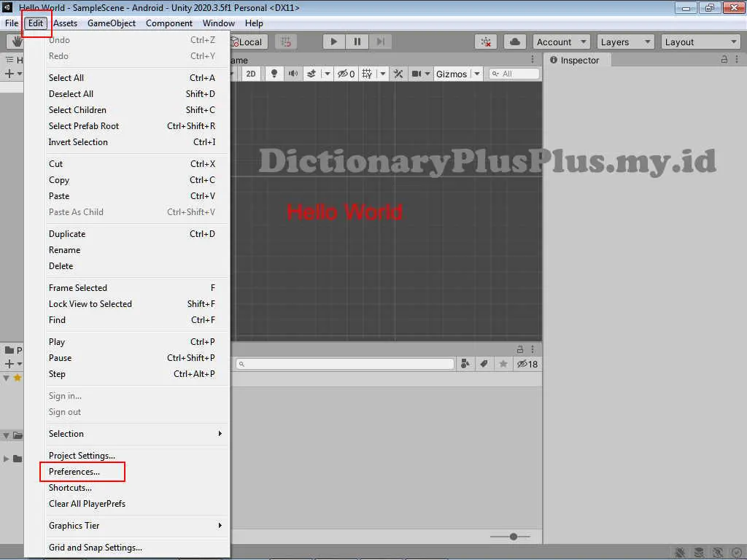Open Scene view options kebab menu
Viewport: 747px width, 560px height.
pyautogui.click(x=533, y=60)
